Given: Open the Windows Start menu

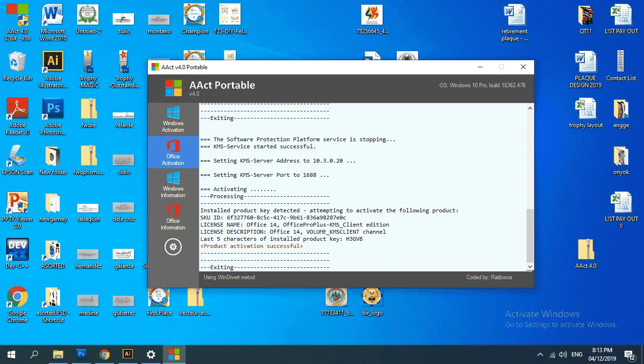Looking at the screenshot, I should [x=11, y=354].
